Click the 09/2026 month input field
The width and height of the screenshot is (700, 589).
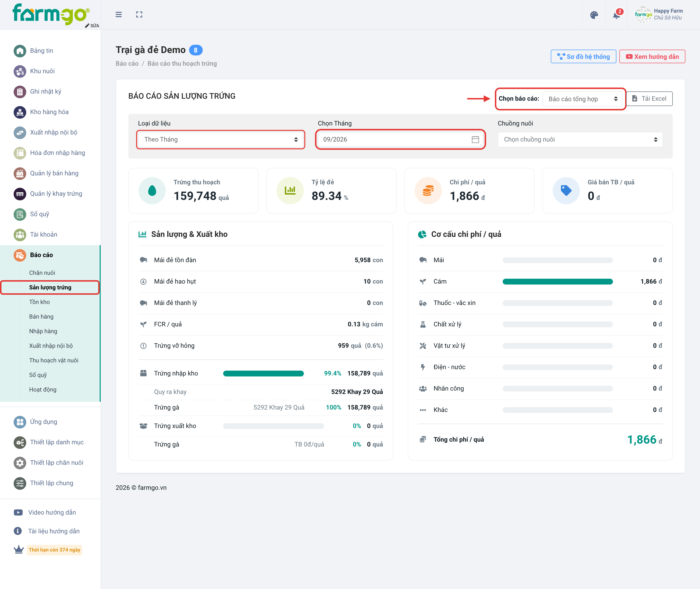tap(400, 140)
